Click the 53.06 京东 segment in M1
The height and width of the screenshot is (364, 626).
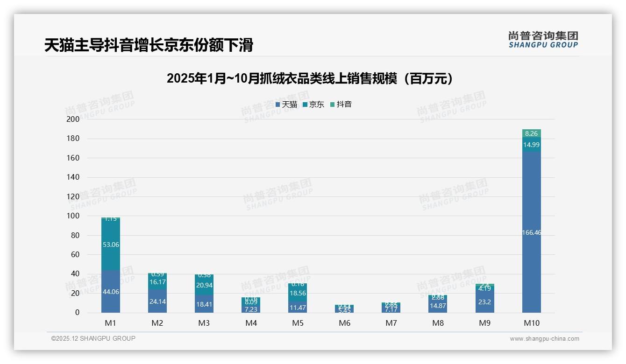(111, 244)
